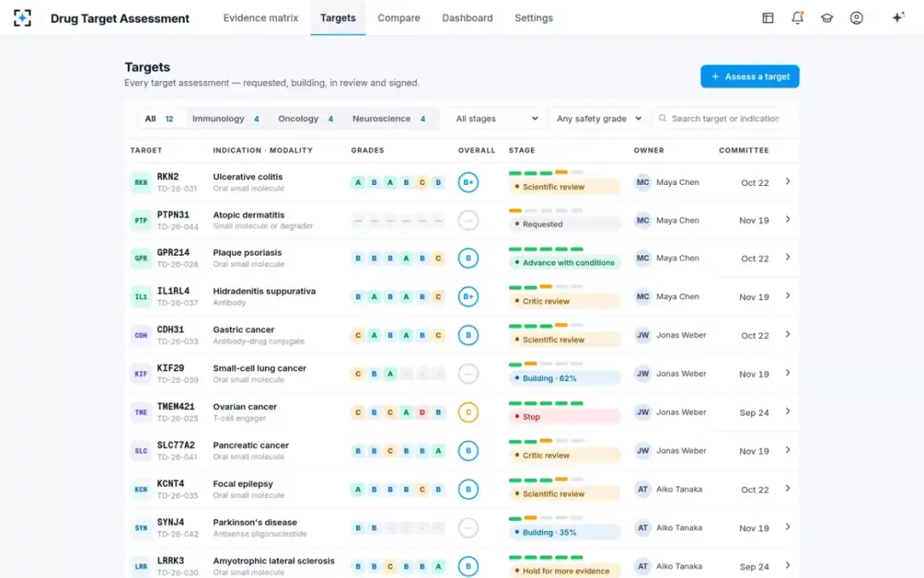
Task: Filter by Immunology category
Action: (226, 119)
